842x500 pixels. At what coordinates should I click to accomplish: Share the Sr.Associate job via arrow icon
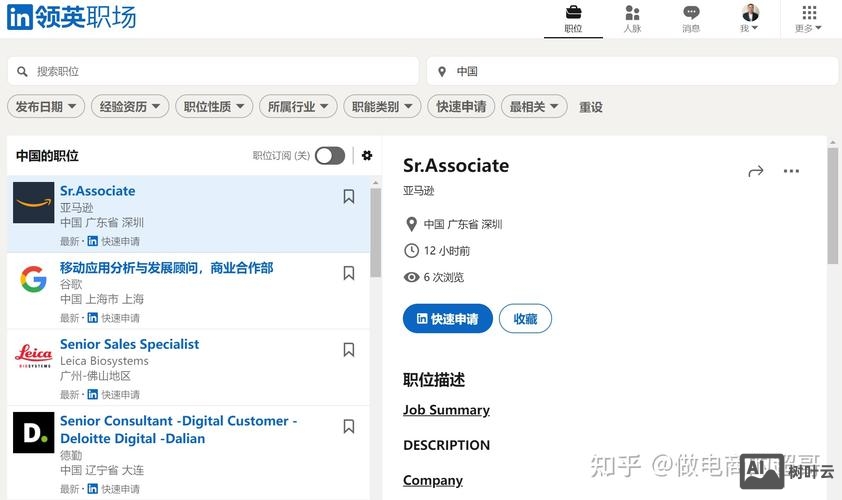(756, 171)
